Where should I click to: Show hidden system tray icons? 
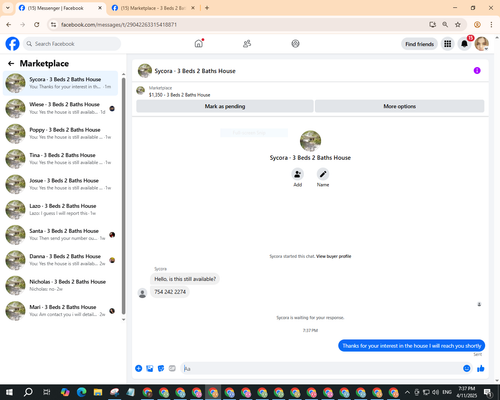point(407,392)
